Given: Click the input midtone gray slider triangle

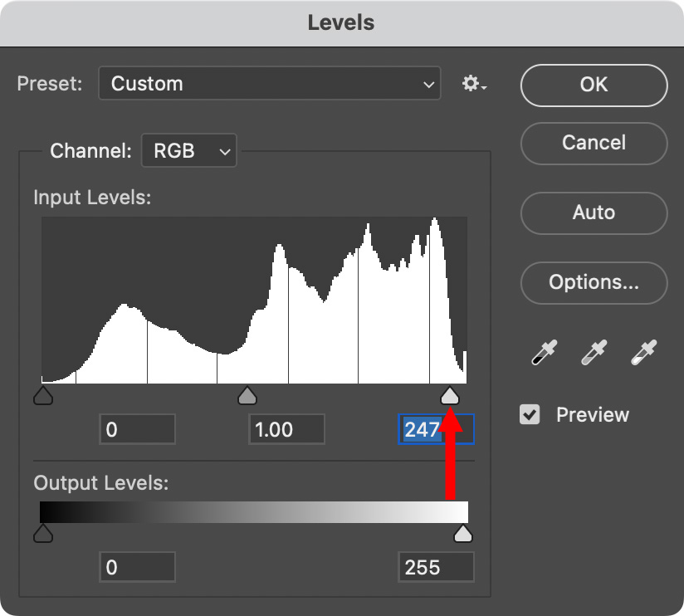Looking at the screenshot, I should pyautogui.click(x=247, y=395).
